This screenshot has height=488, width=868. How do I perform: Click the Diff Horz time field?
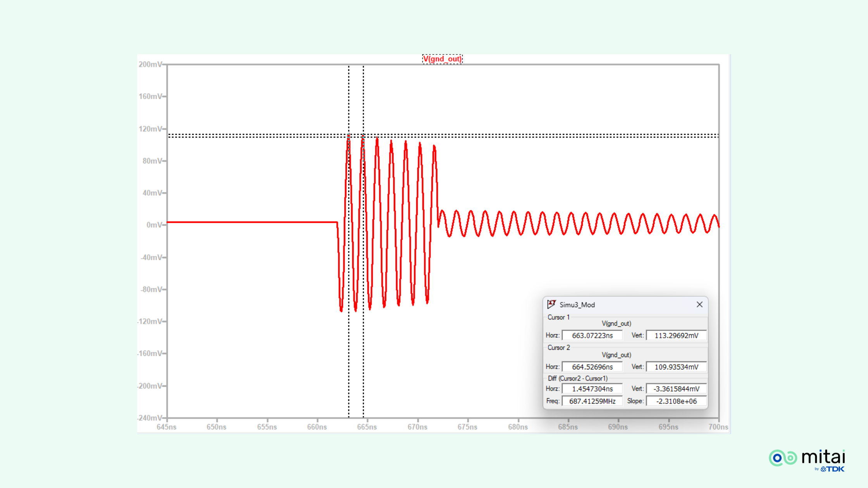click(592, 389)
